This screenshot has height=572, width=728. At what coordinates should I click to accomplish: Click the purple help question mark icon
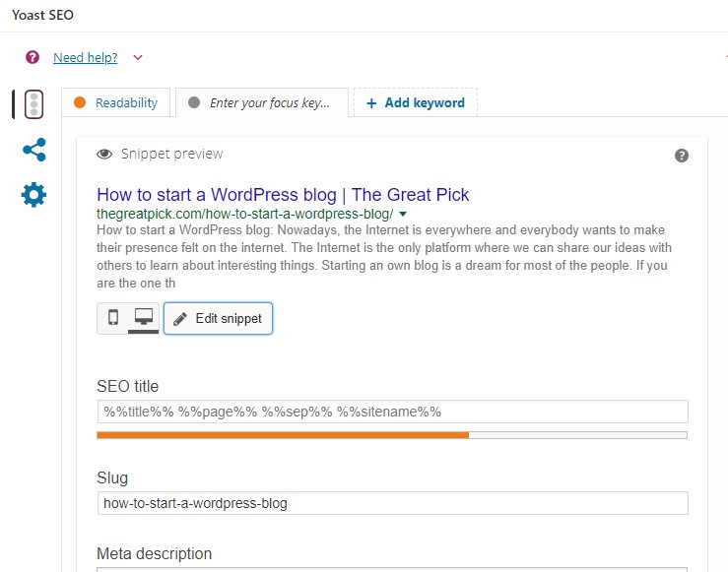click(x=33, y=57)
